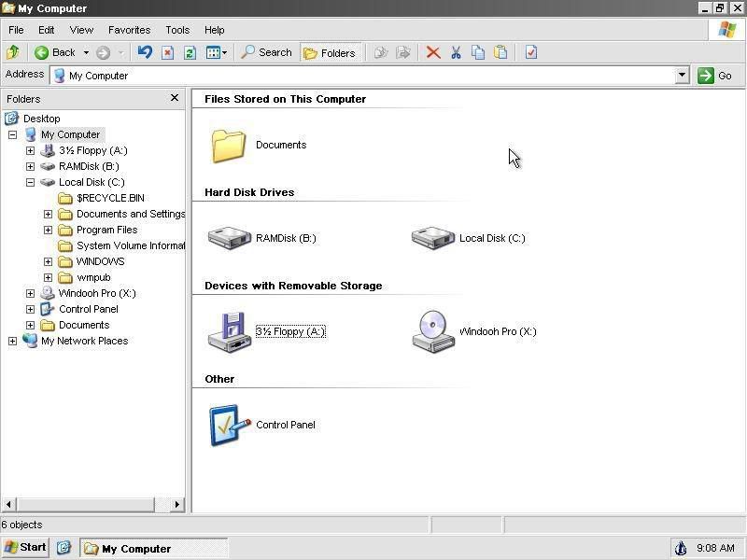Collapse the Local Disk (C:) tree node
This screenshot has height=560, width=747.
click(30, 182)
